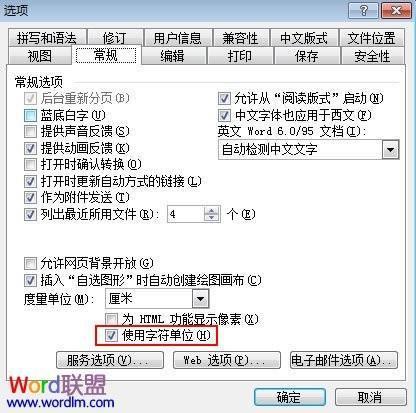Decrease the recent files count spinner
The height and width of the screenshot is (413, 416).
tap(211, 218)
